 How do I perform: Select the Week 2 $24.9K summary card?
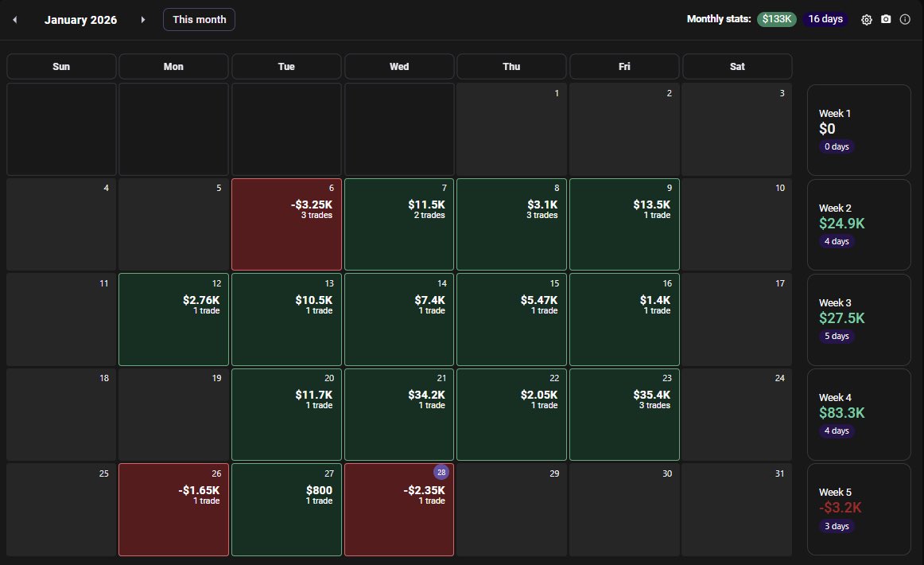[859, 224]
